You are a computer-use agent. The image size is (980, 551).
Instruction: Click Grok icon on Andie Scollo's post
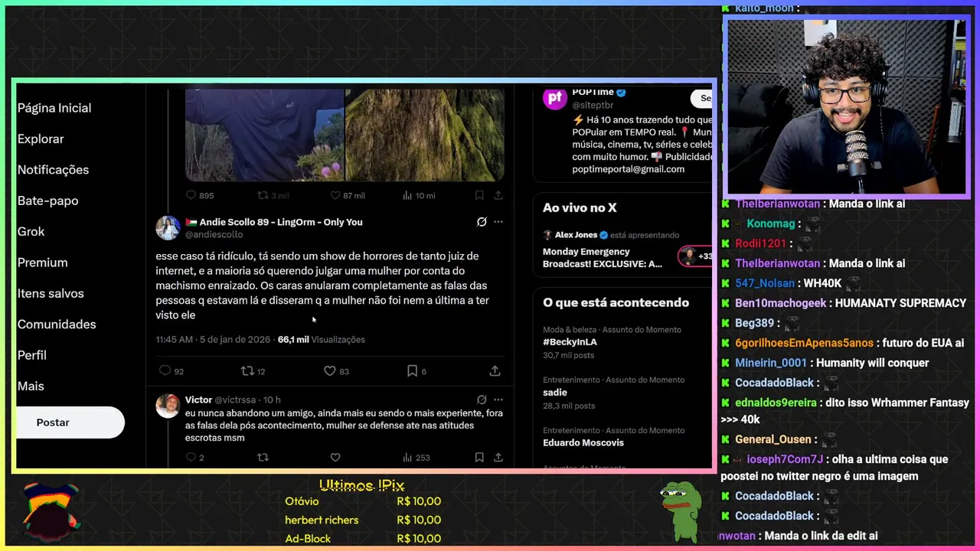pos(482,222)
